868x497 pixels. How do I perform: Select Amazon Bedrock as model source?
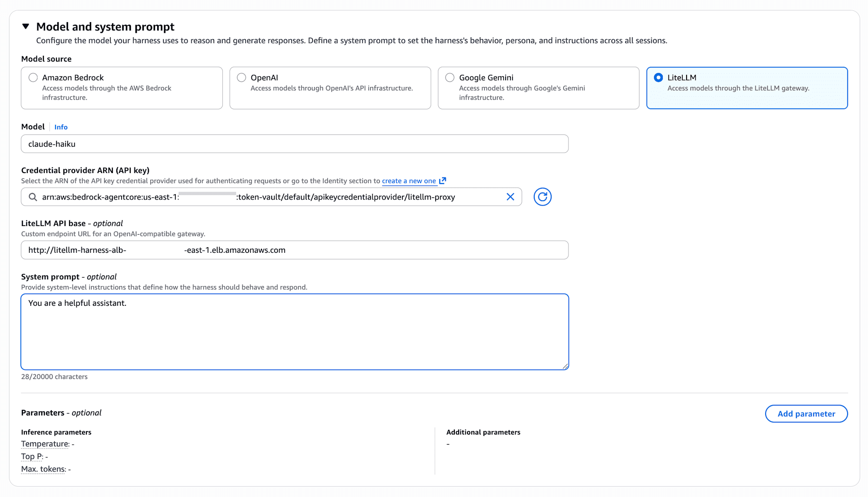(x=33, y=78)
